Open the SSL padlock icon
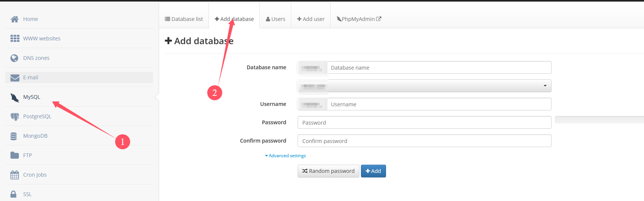Viewport: 644px width, 201px height. pos(13,194)
